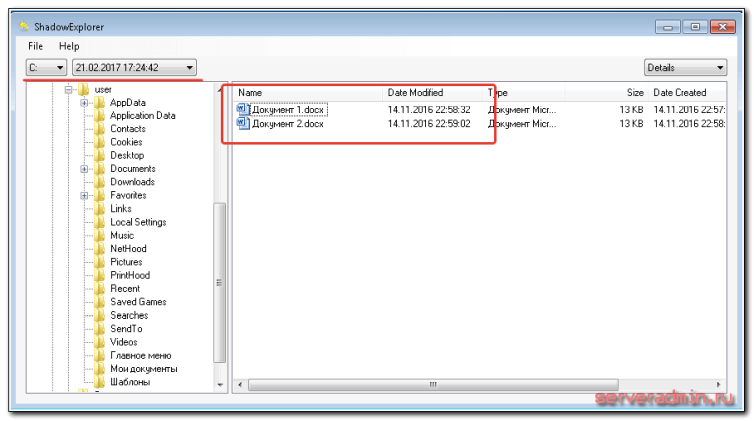Click the Мои документы folder icon
Viewport: 754px width, 421px height.
click(x=100, y=369)
